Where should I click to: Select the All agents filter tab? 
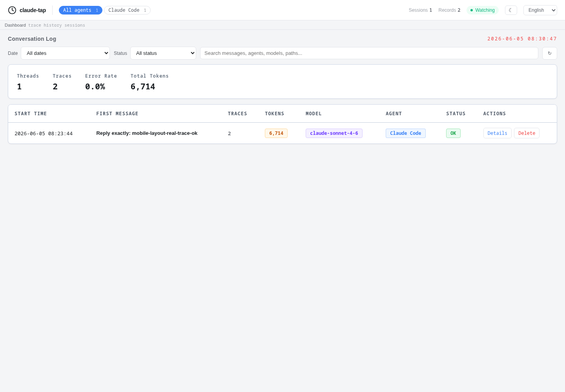(x=80, y=10)
